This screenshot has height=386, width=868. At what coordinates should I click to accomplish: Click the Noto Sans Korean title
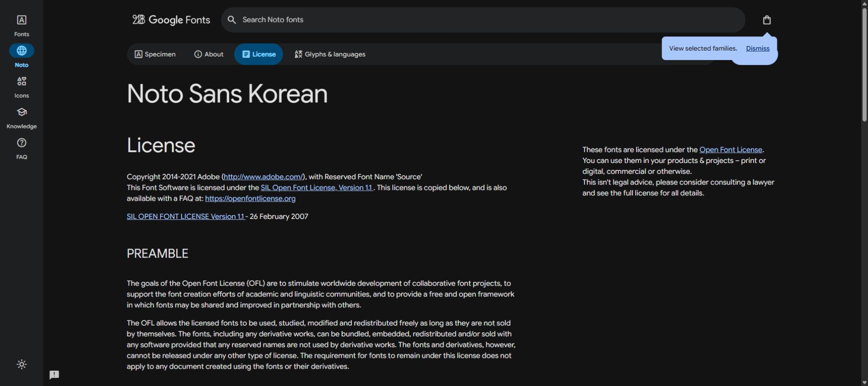coord(227,94)
